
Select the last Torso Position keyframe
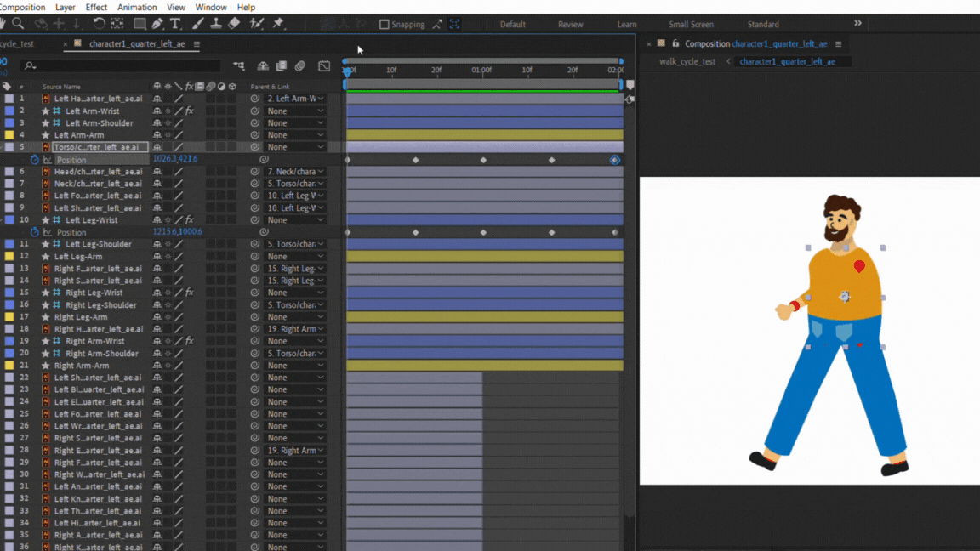point(615,160)
